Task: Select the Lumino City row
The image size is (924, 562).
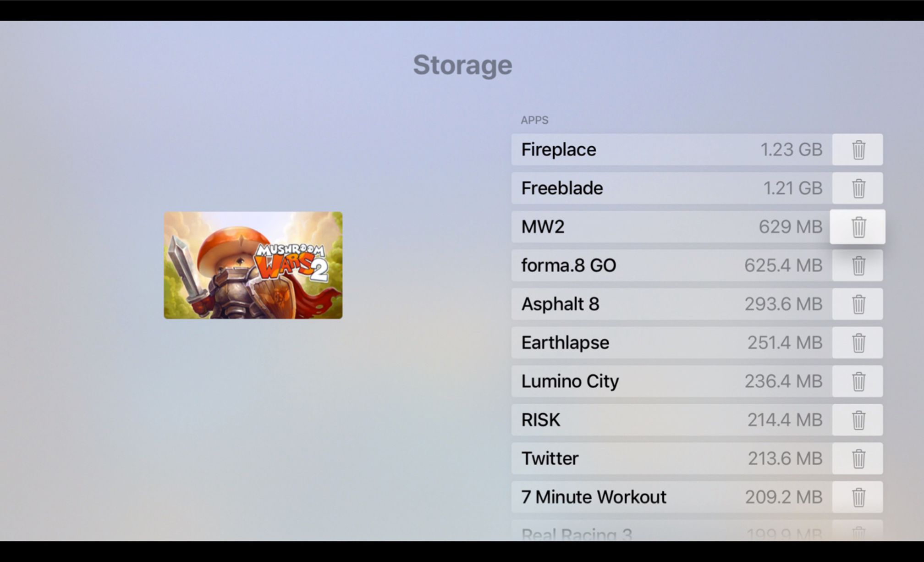Action: click(x=671, y=381)
